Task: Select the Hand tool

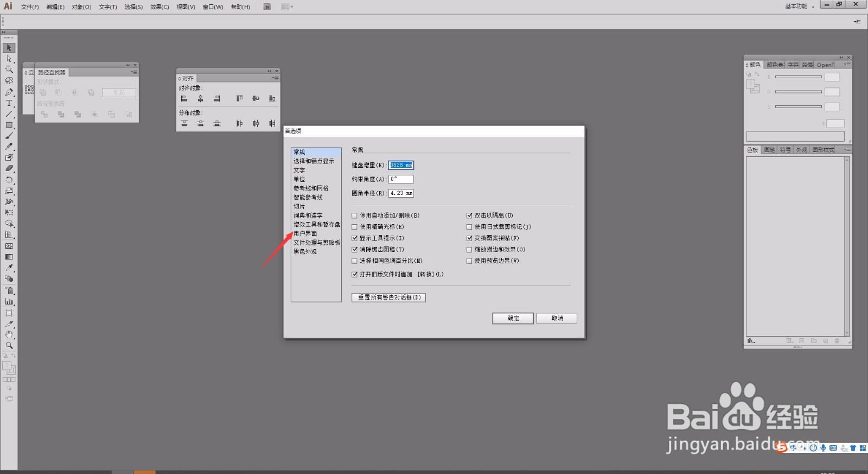Action: click(9, 334)
